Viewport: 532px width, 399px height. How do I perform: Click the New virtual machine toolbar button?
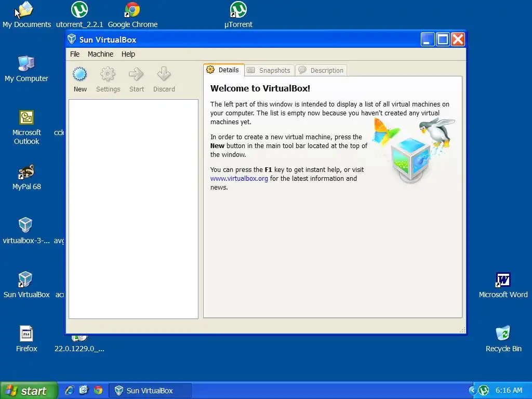[x=80, y=79]
